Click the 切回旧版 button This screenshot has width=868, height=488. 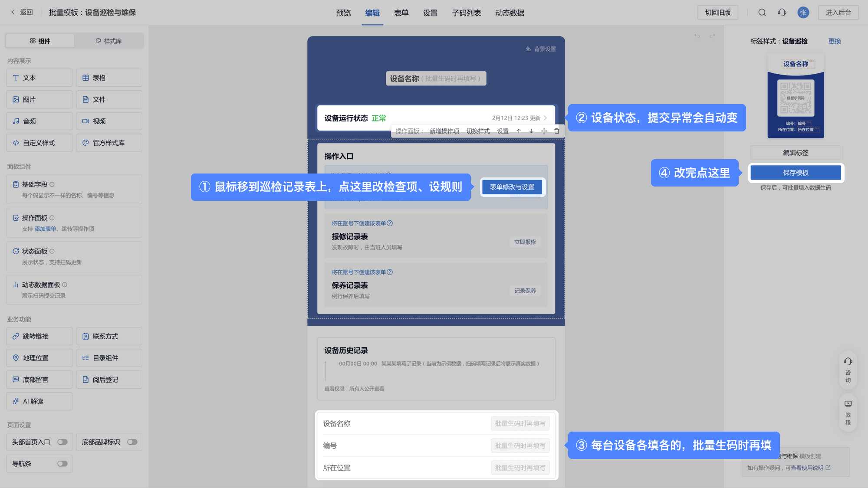[x=718, y=13]
